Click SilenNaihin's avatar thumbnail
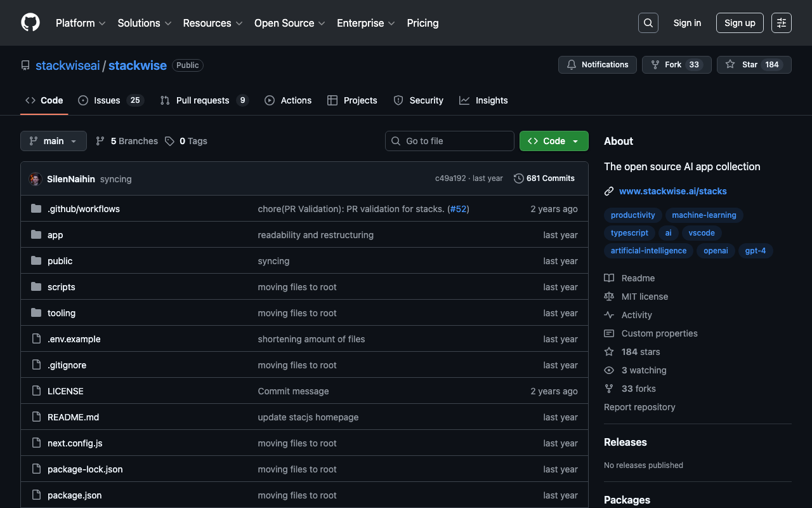Viewport: 812px width, 508px height. pyautogui.click(x=36, y=179)
